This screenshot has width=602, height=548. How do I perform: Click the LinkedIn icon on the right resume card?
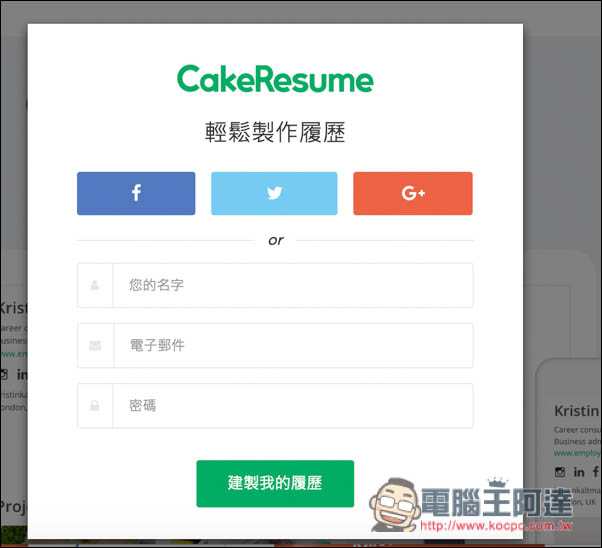point(579,472)
